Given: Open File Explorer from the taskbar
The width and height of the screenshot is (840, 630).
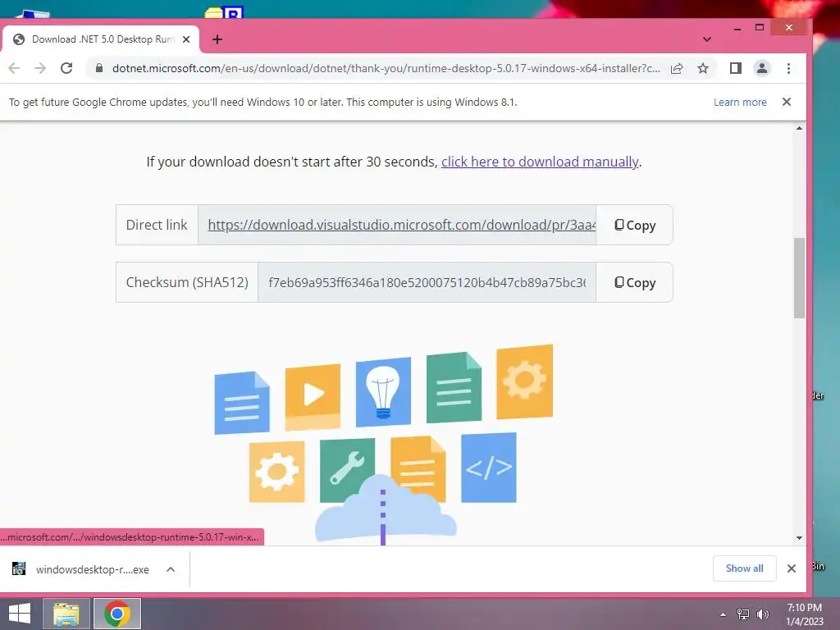Looking at the screenshot, I should (x=66, y=614).
